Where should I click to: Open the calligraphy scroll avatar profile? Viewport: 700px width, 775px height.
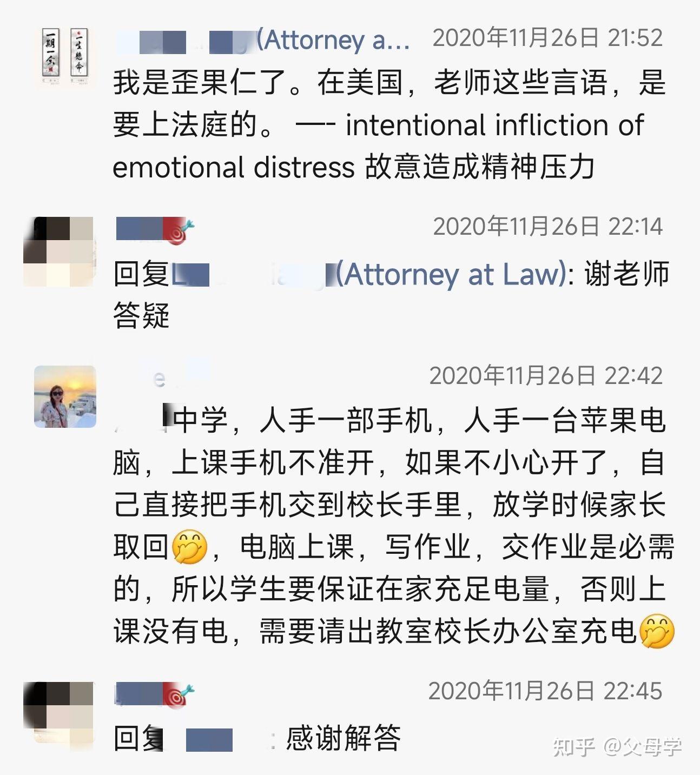[x=65, y=58]
